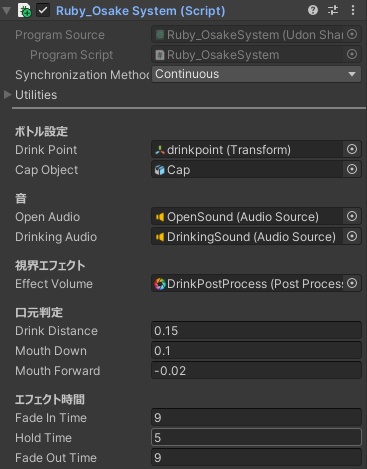
Task: Click the Drink Distance label
Action: point(56,331)
